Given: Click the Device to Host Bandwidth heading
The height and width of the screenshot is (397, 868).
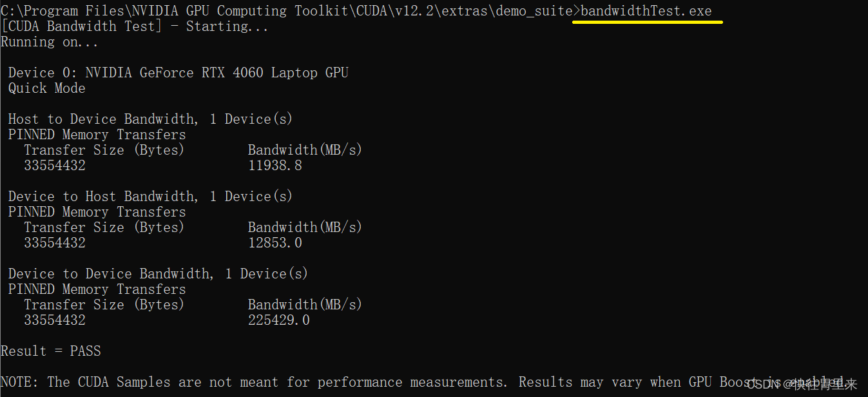Looking at the screenshot, I should pyautogui.click(x=150, y=197).
